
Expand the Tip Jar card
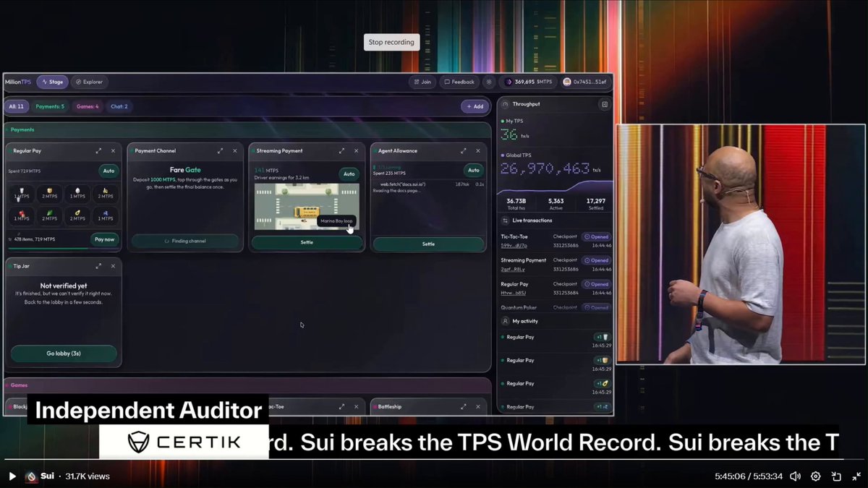[x=98, y=266]
